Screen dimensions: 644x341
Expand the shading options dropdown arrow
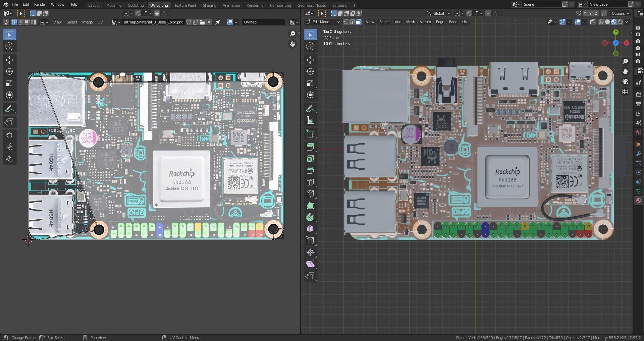627,22
